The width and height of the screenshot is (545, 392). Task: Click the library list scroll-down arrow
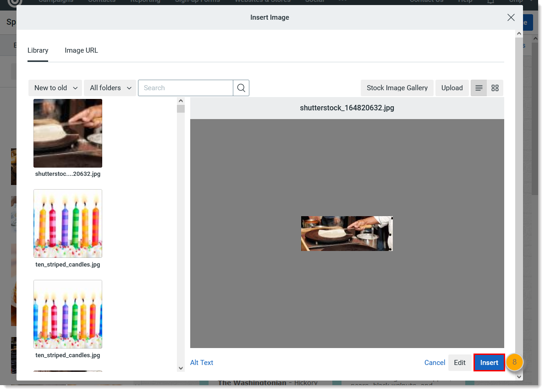(x=181, y=368)
